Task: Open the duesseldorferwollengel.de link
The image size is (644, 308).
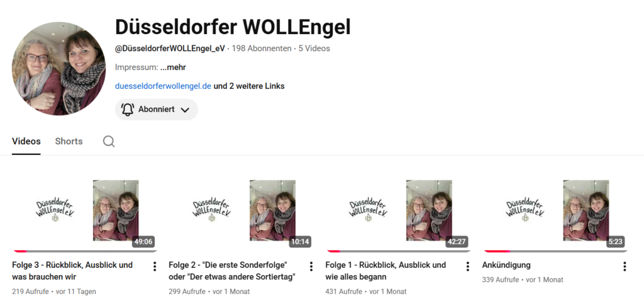Action: (163, 86)
